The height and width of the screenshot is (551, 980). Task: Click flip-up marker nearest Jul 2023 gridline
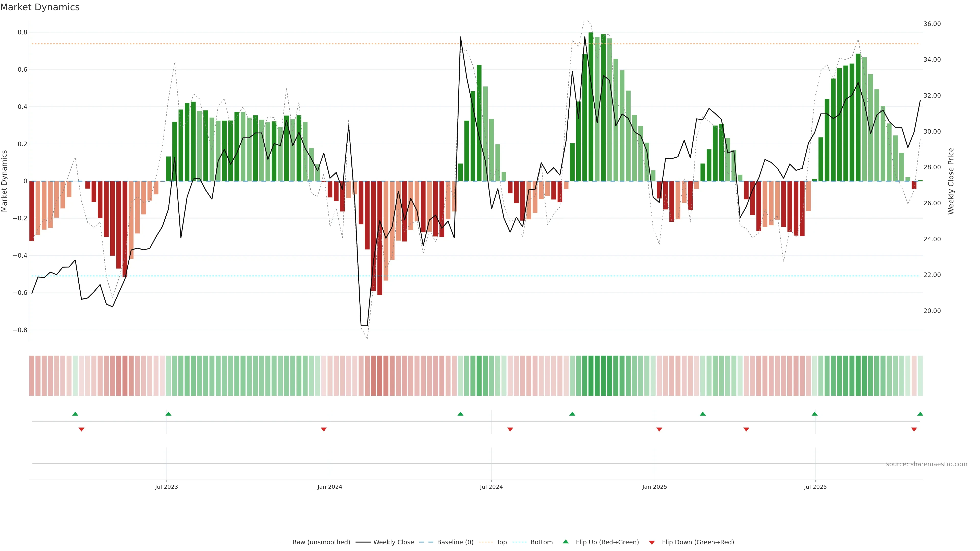(x=168, y=414)
